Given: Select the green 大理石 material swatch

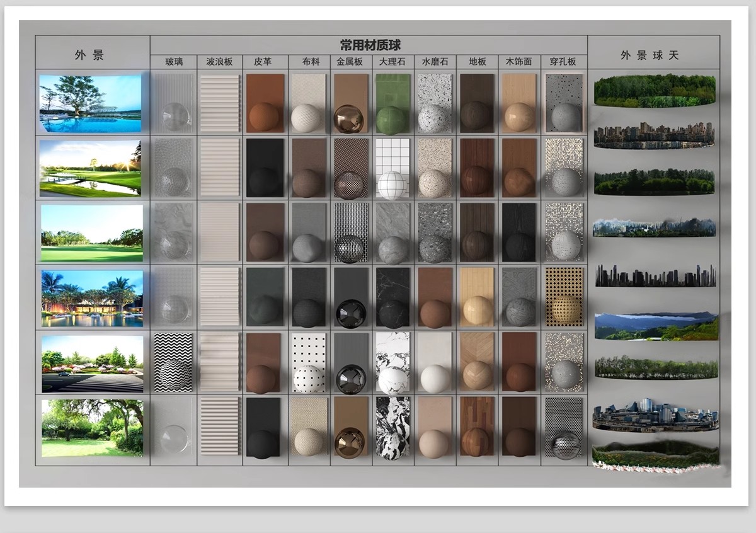Looking at the screenshot, I should click(x=392, y=103).
